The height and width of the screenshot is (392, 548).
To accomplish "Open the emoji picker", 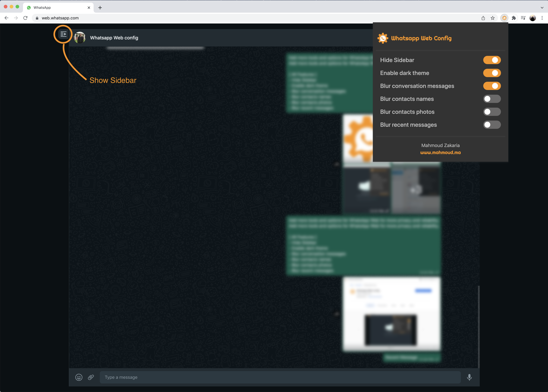I will coord(79,377).
